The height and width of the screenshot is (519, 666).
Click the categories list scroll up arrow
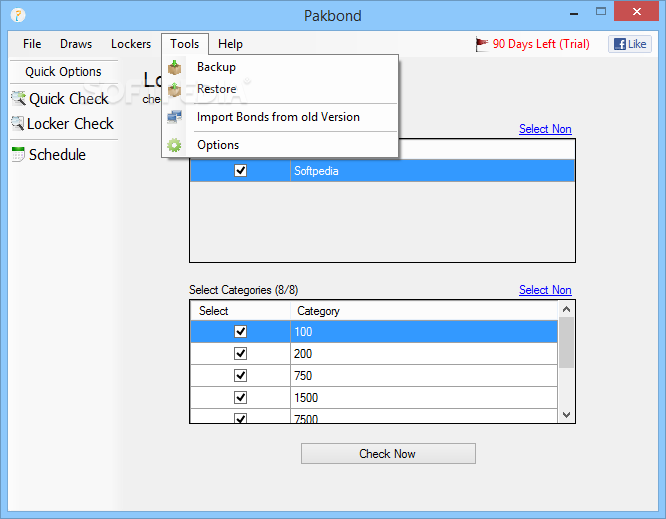566,309
